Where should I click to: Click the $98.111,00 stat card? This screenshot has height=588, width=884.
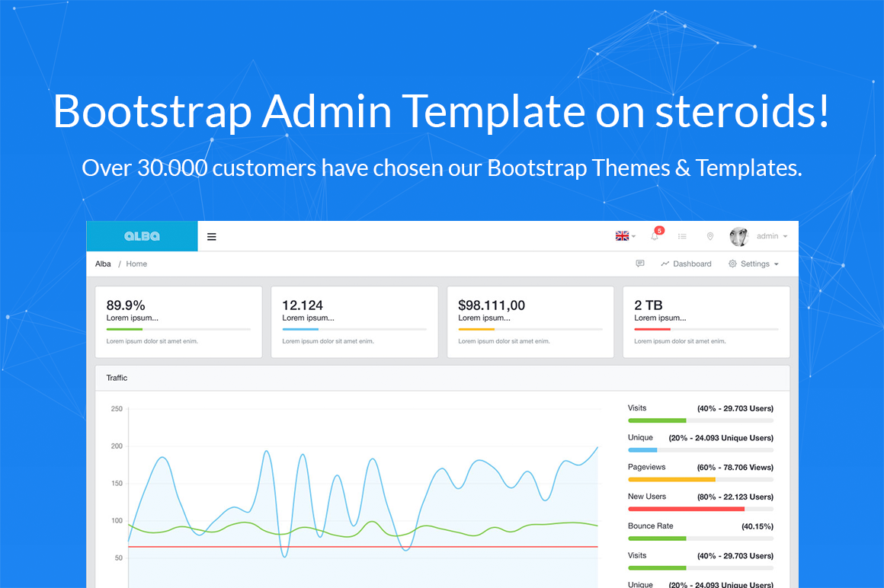click(530, 321)
